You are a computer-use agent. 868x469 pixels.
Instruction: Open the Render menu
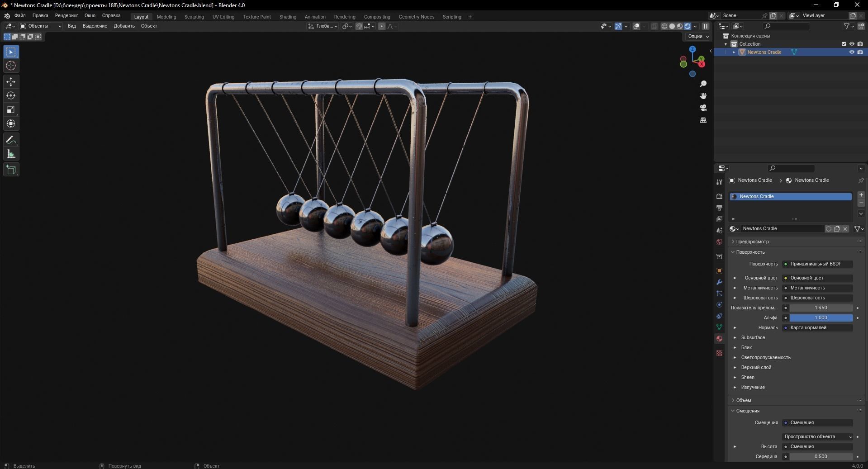[x=66, y=15]
